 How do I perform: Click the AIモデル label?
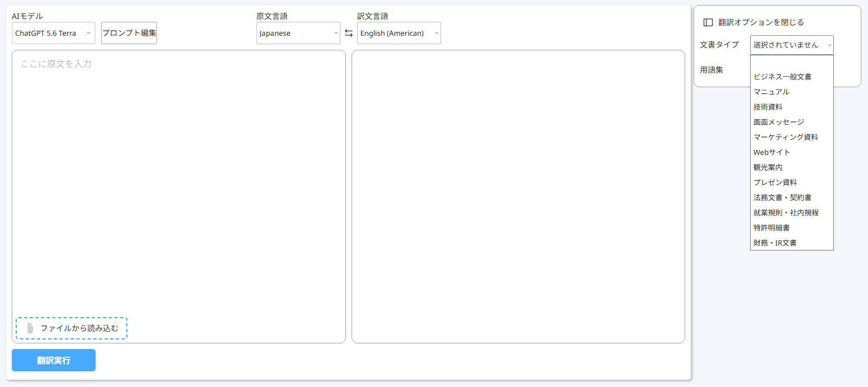point(27,16)
